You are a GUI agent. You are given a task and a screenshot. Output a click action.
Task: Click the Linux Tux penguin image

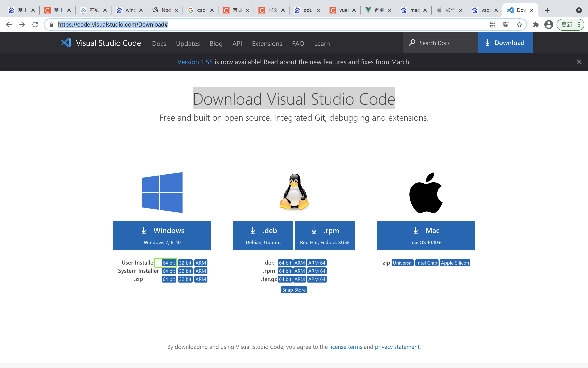tap(294, 192)
